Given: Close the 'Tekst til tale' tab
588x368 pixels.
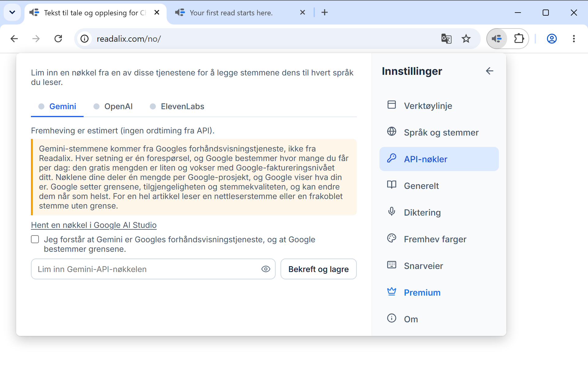Looking at the screenshot, I should (x=157, y=12).
